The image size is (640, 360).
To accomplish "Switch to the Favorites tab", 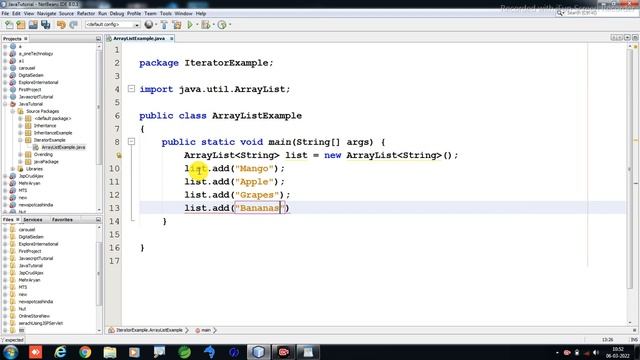I will (x=62, y=220).
